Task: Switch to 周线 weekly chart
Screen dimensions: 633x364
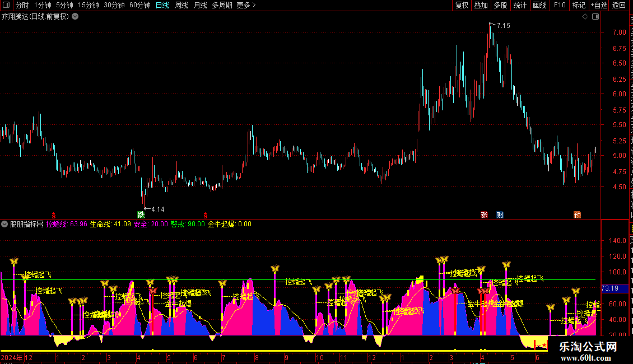Action: point(181,5)
